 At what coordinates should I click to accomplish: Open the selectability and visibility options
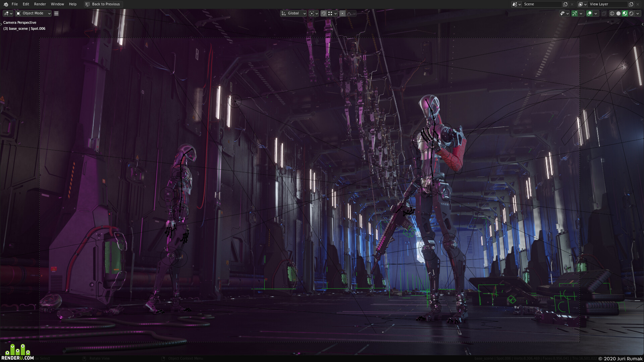click(x=565, y=13)
